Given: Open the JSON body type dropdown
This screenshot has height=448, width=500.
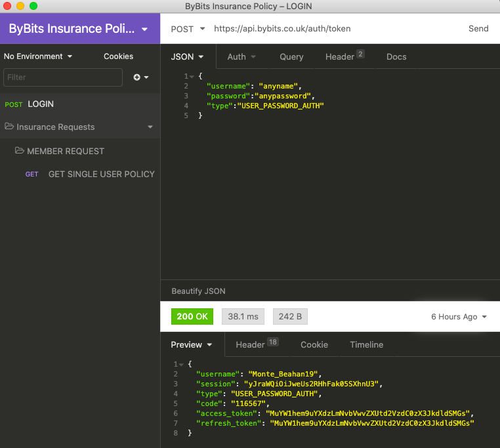Looking at the screenshot, I should pyautogui.click(x=187, y=57).
